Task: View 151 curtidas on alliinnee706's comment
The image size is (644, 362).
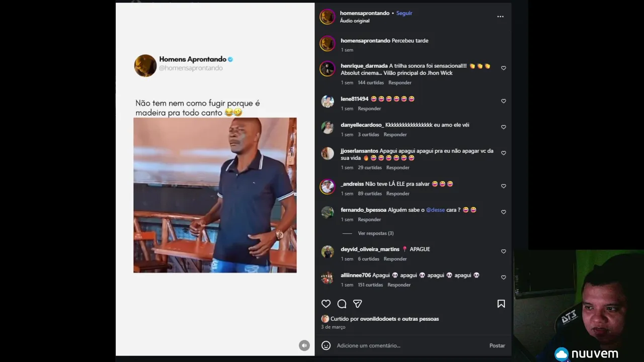Action: (x=370, y=285)
